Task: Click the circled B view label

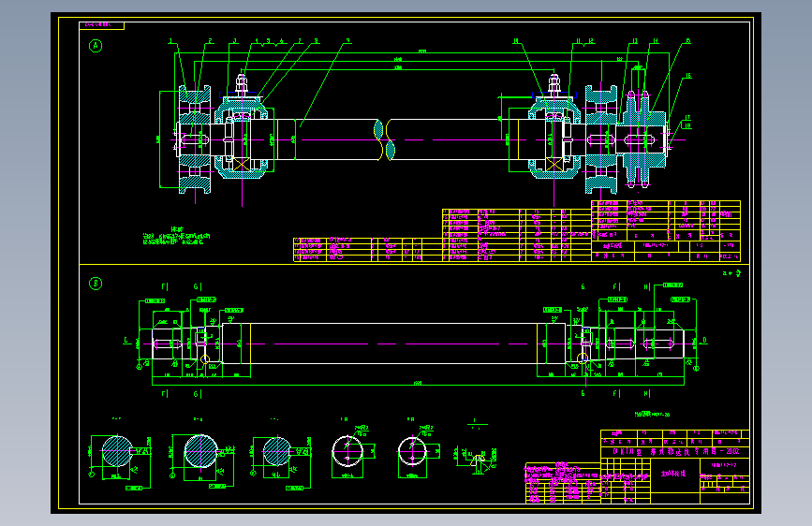Action: tap(96, 284)
